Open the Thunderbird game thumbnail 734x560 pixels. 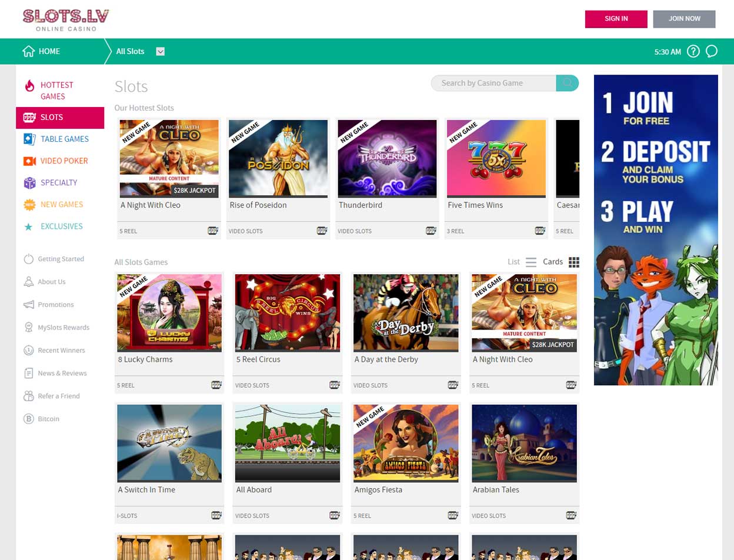[x=387, y=158]
